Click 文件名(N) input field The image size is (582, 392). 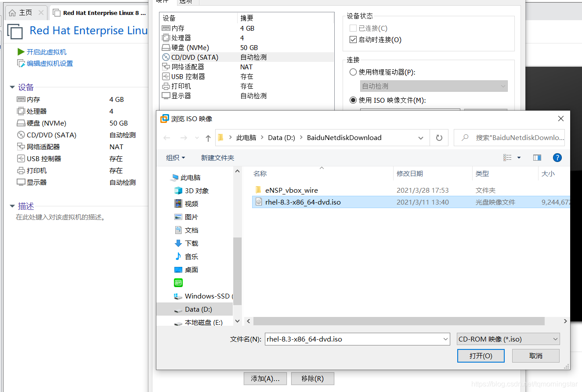coord(358,339)
